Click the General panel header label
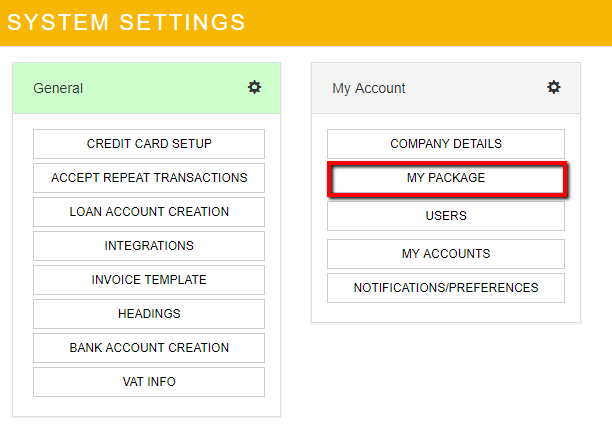This screenshot has height=448, width=612. point(58,88)
